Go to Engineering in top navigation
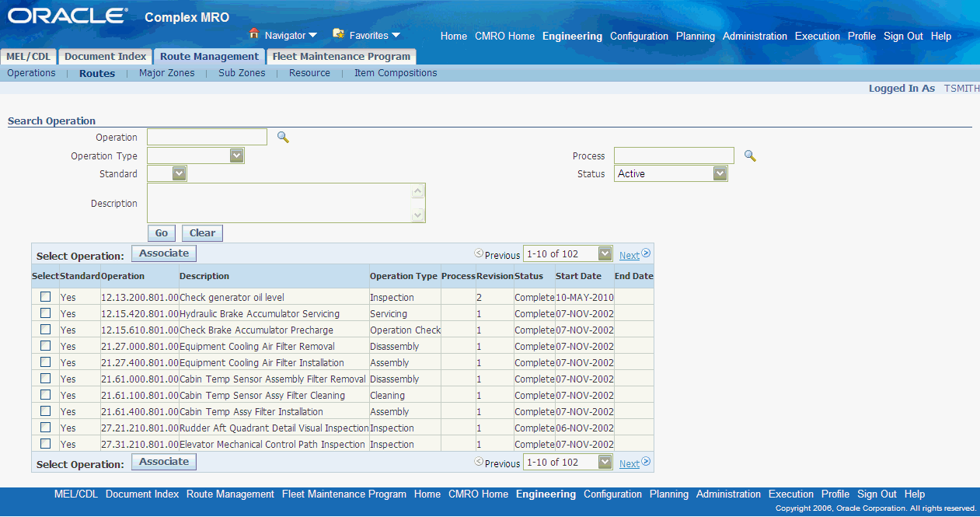The height and width of the screenshot is (517, 980). pos(572,37)
